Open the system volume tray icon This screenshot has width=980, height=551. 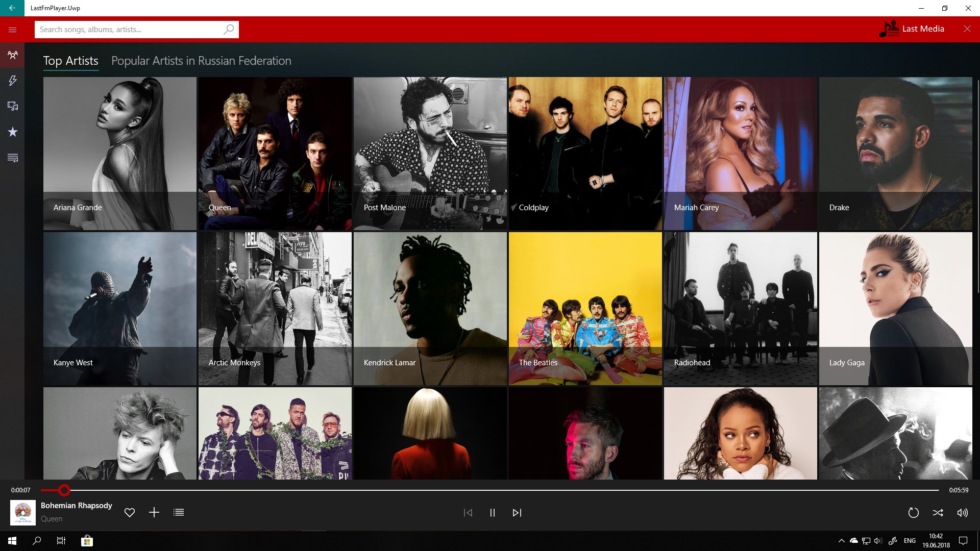(x=878, y=541)
